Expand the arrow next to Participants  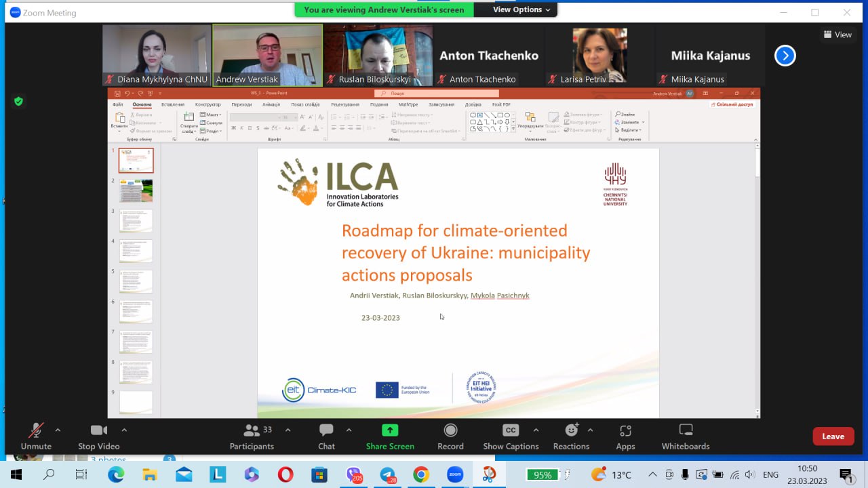click(288, 430)
